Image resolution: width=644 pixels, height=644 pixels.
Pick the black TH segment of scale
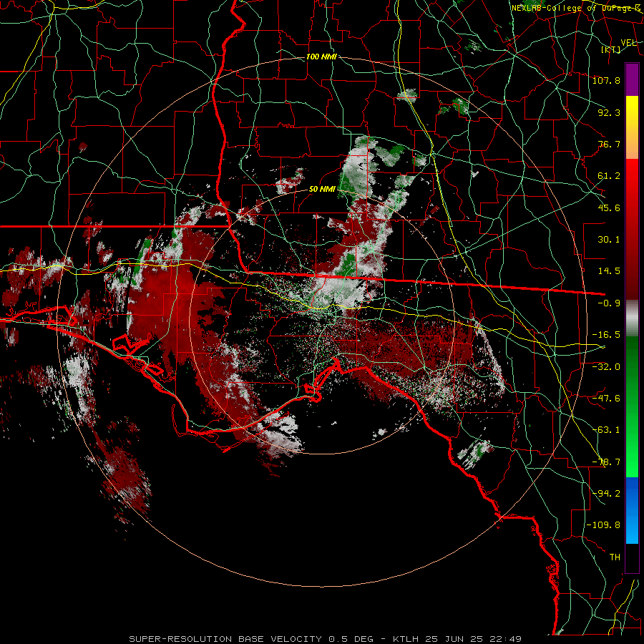pos(632,557)
